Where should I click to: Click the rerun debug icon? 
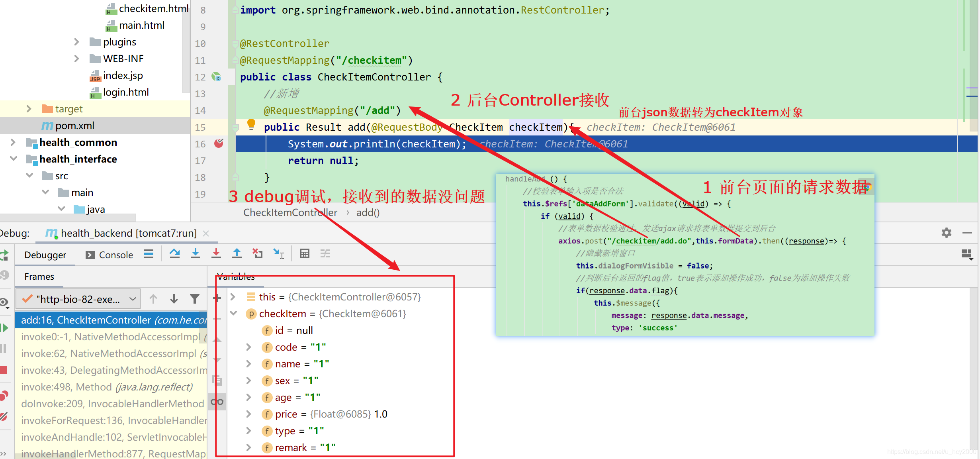pos(4,255)
